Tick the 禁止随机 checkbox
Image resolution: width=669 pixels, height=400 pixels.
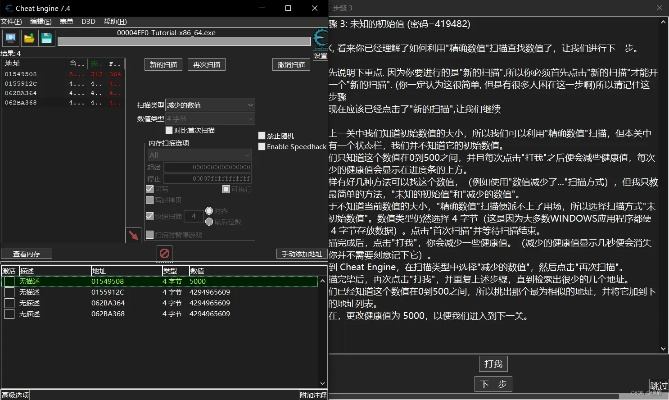click(x=262, y=135)
